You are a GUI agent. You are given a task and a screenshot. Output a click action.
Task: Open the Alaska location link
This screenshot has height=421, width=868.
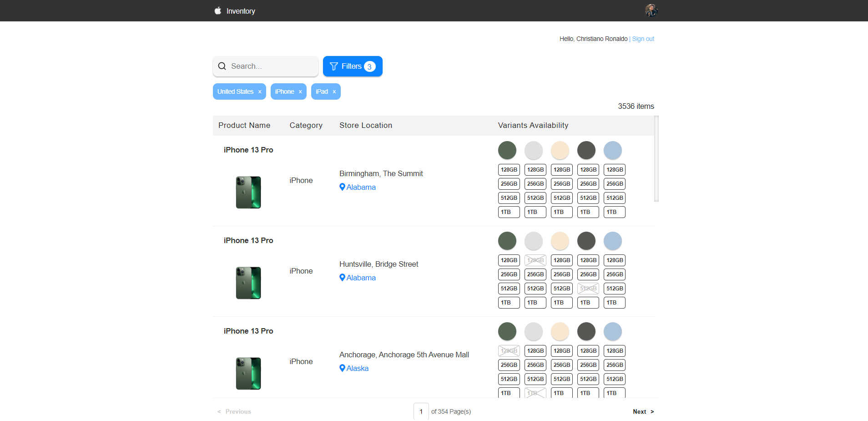pyautogui.click(x=358, y=368)
